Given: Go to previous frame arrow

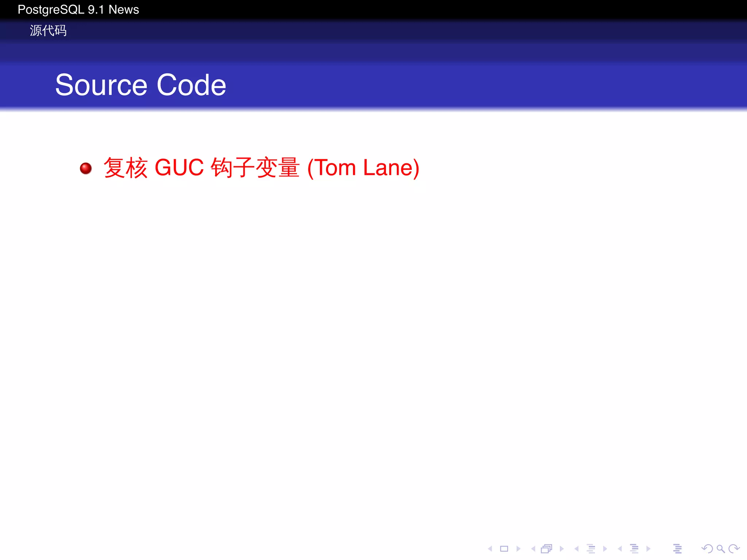Looking at the screenshot, I should [533, 548].
